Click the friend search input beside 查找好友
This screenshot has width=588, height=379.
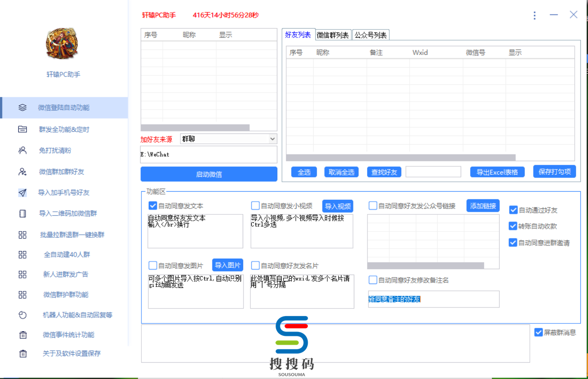click(433, 172)
